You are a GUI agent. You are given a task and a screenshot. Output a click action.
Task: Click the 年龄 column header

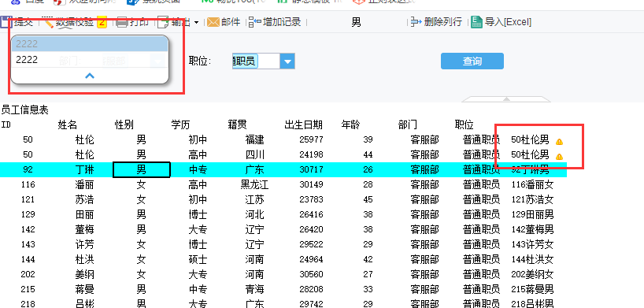point(351,125)
